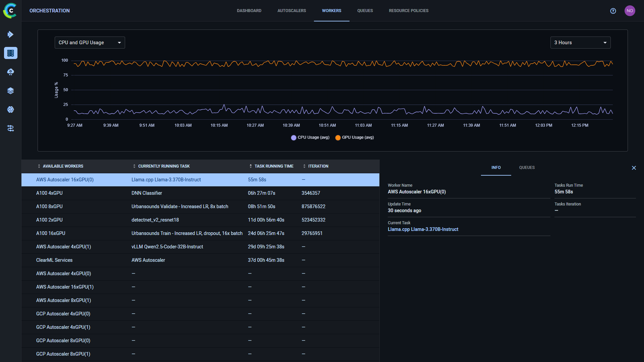Open Datasets via the layers sidebar icon

pos(10,90)
